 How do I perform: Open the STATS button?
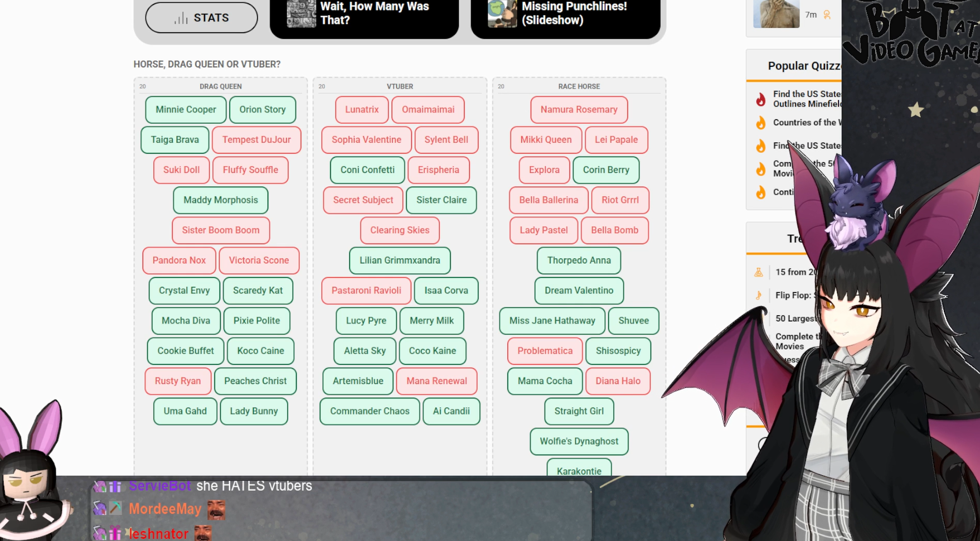coord(201,18)
